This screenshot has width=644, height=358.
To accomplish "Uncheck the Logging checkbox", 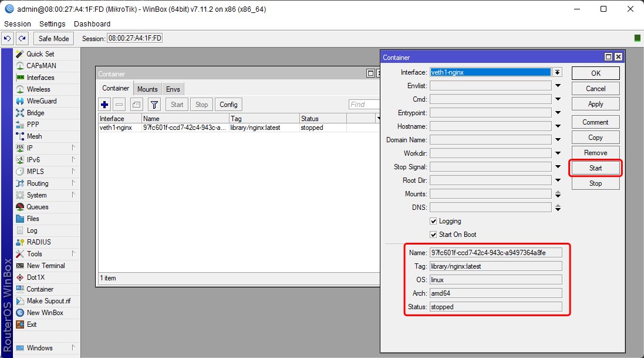I will [x=433, y=221].
